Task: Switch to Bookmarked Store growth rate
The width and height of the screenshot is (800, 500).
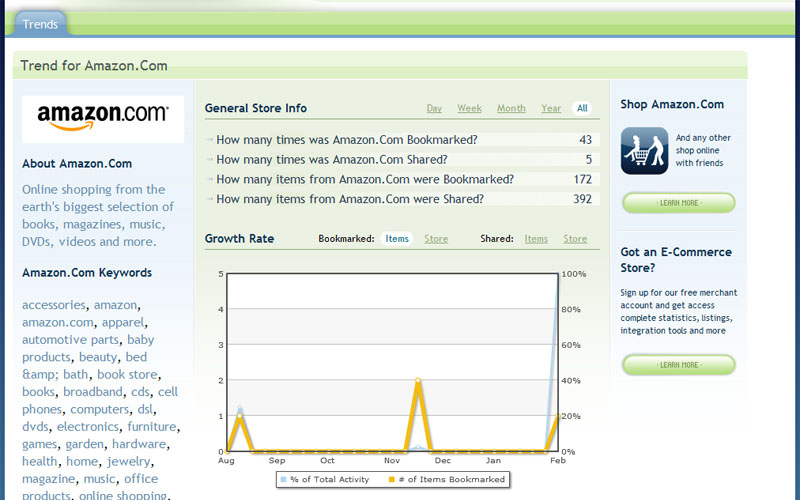Action: [436, 239]
